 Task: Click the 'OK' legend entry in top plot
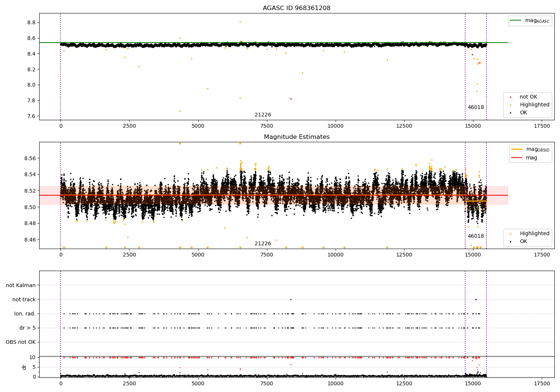518,112
